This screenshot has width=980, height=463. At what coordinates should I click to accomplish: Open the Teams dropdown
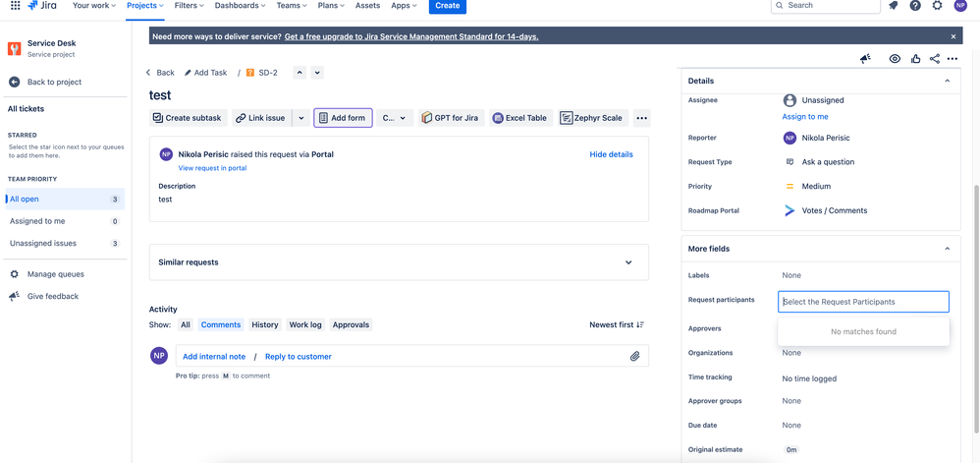pos(292,6)
